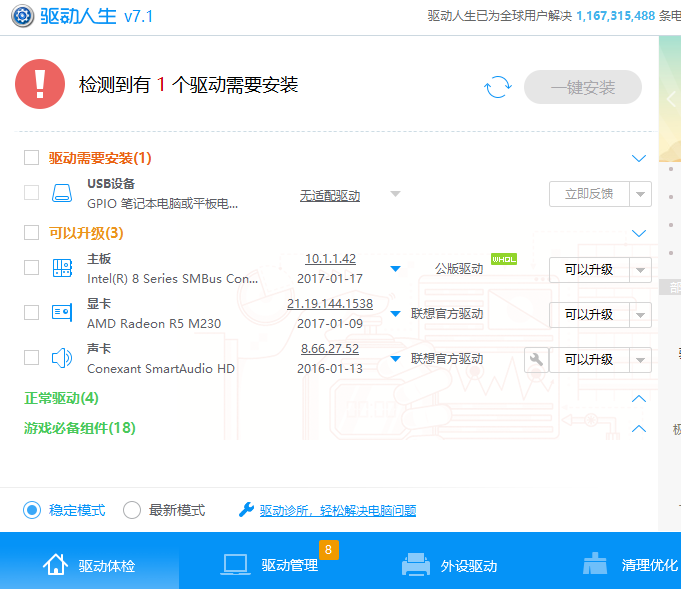Screen dimensions: 681x589
Task: Click the 8.66.27.52 version link
Action: click(x=330, y=349)
